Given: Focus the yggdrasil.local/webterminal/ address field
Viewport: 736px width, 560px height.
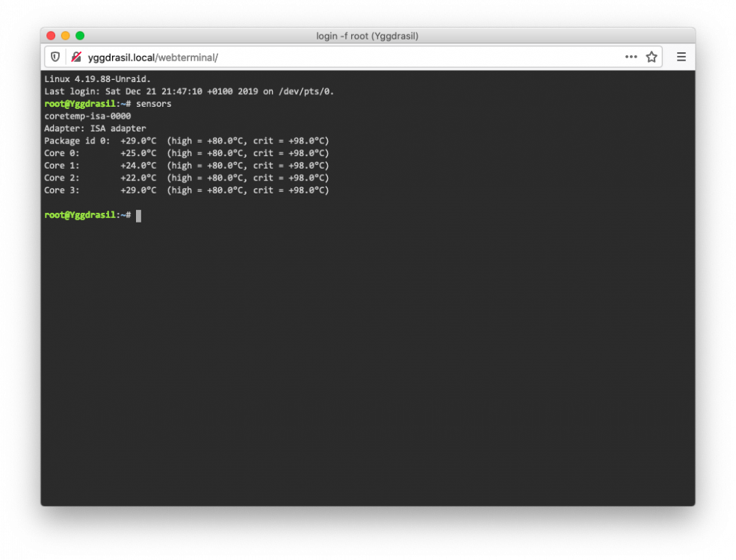Looking at the screenshot, I should 352,57.
